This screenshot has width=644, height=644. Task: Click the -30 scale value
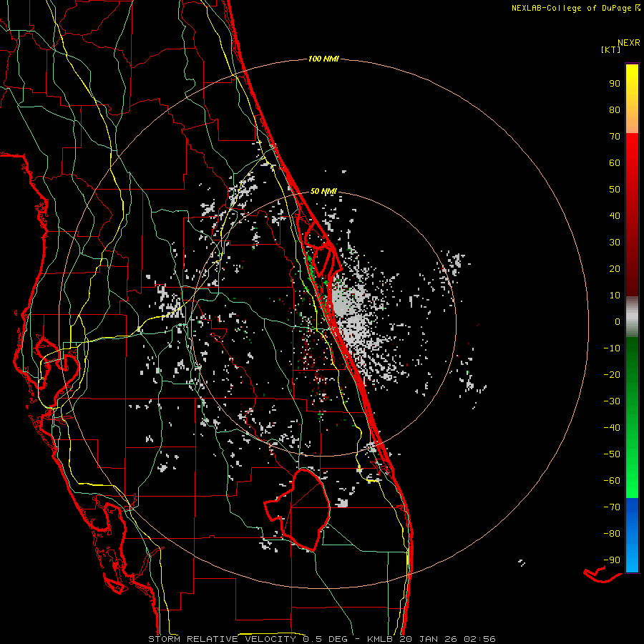coord(612,401)
